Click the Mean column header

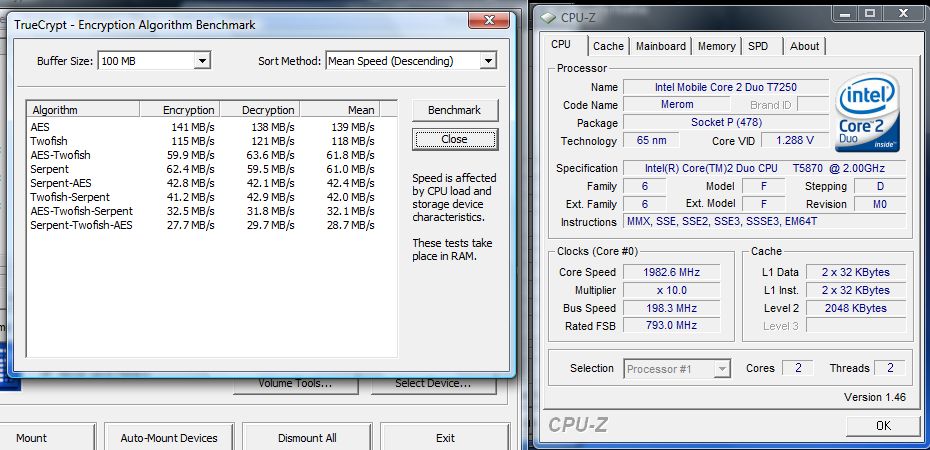click(x=340, y=110)
